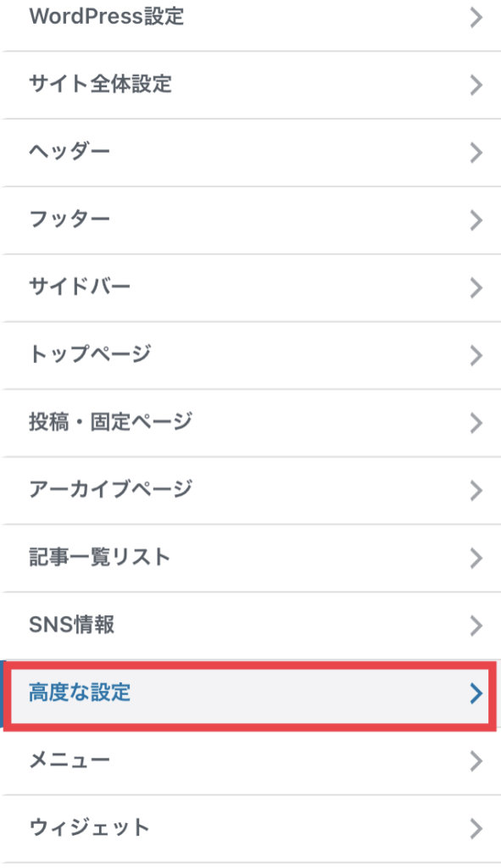Open the ヘッダー settings section
The image size is (501, 868).
(x=250, y=153)
